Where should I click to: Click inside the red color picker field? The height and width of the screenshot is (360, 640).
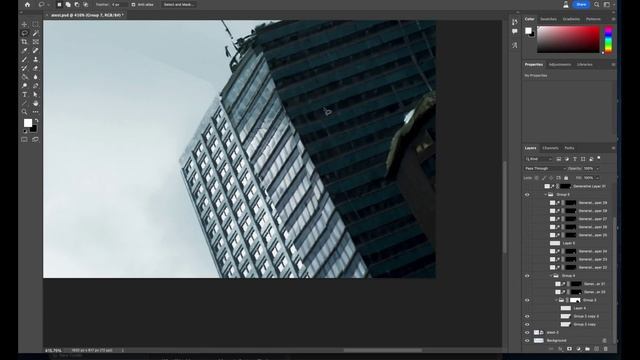point(568,40)
